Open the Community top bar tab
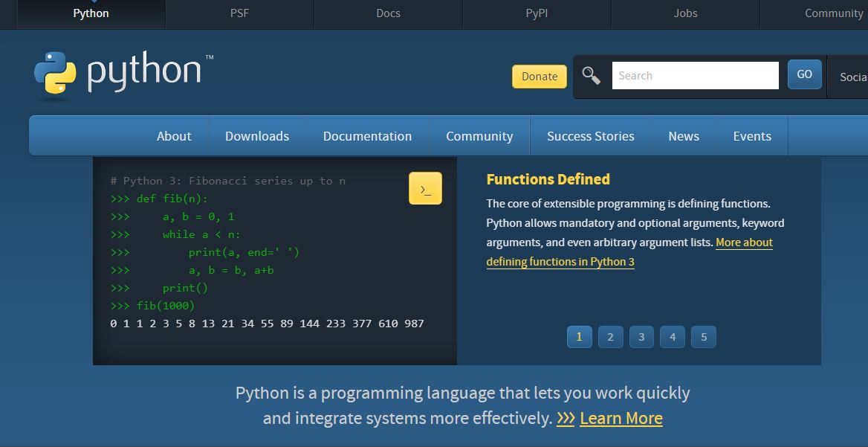The height and width of the screenshot is (447, 868). pos(814,13)
